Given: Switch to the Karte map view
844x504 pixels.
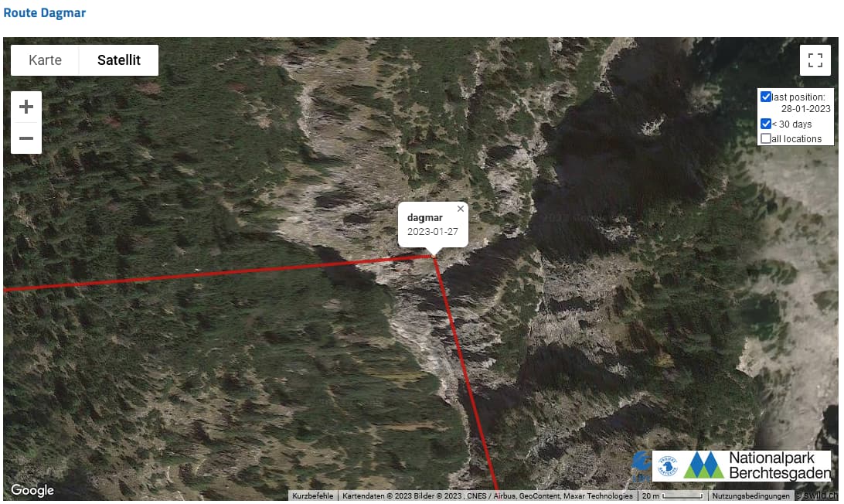Looking at the screenshot, I should 45,60.
